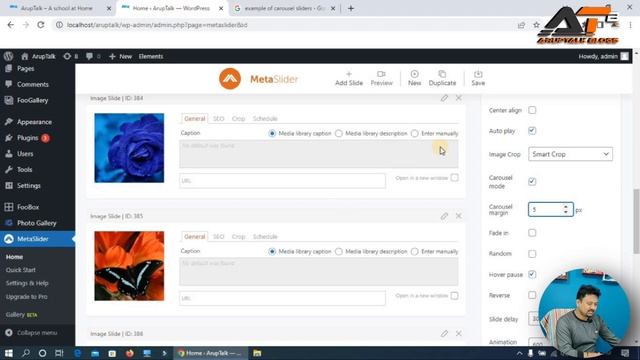This screenshot has width=640, height=360.
Task: Open Appearance menu in sidebar
Action: [34, 122]
